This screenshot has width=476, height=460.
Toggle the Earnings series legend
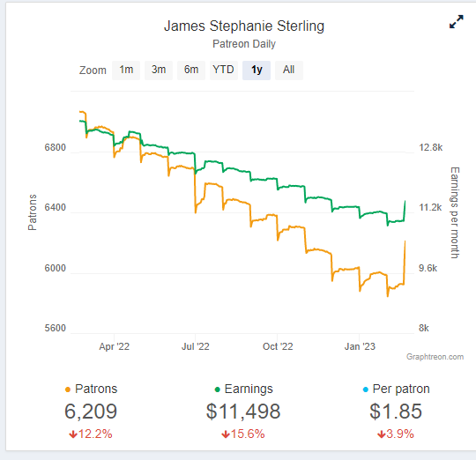[x=244, y=389]
